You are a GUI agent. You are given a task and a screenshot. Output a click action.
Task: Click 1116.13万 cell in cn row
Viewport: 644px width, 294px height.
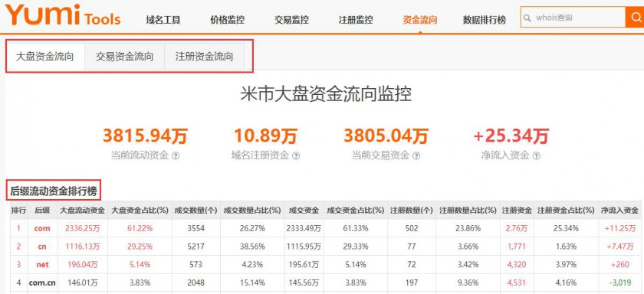coord(82,247)
